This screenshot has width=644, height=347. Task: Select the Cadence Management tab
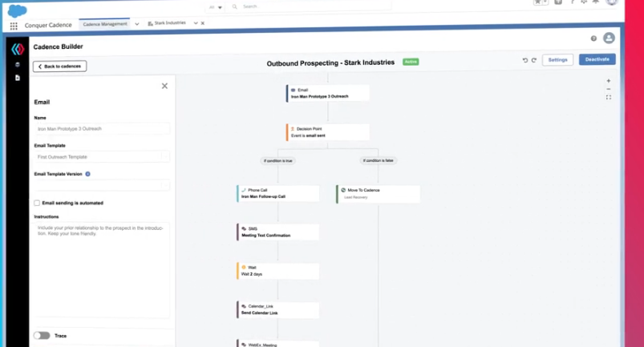pos(105,24)
